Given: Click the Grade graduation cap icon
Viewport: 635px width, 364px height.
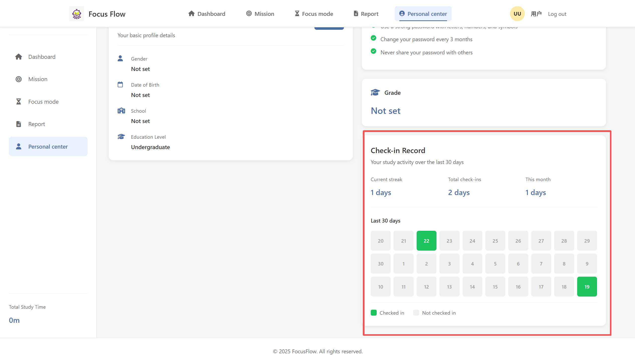Looking at the screenshot, I should (375, 93).
